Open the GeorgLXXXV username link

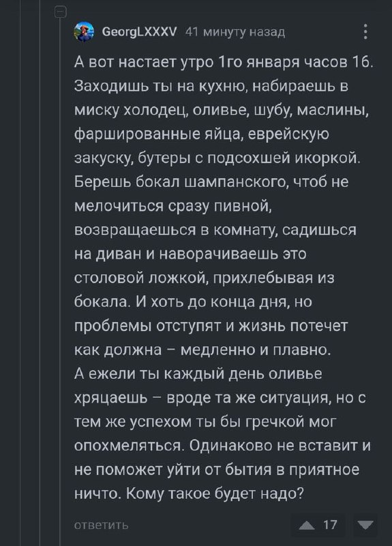click(x=140, y=32)
